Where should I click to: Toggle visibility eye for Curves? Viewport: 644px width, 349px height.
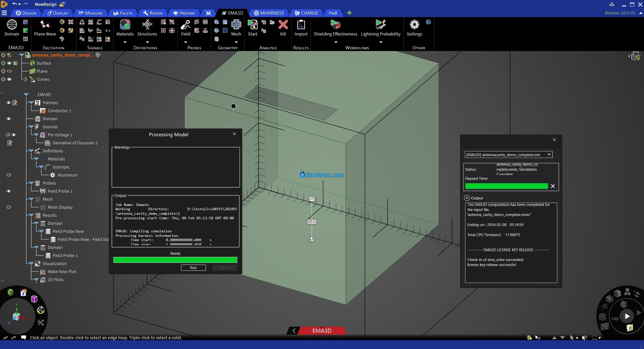coord(9,79)
